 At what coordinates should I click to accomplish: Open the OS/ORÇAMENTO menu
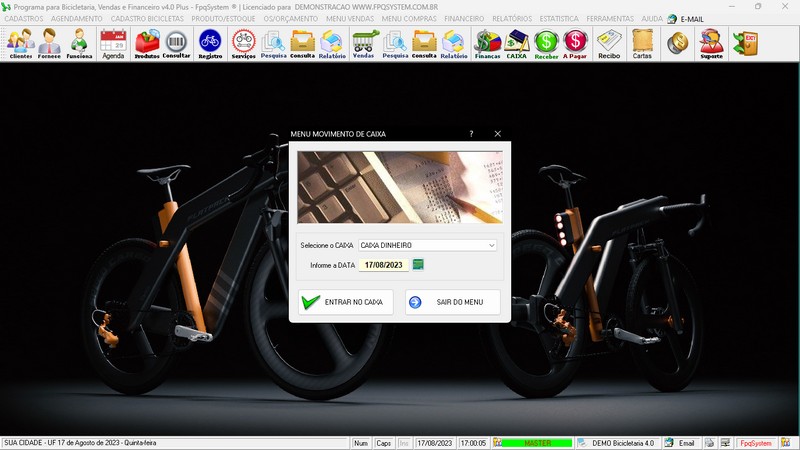[290, 18]
